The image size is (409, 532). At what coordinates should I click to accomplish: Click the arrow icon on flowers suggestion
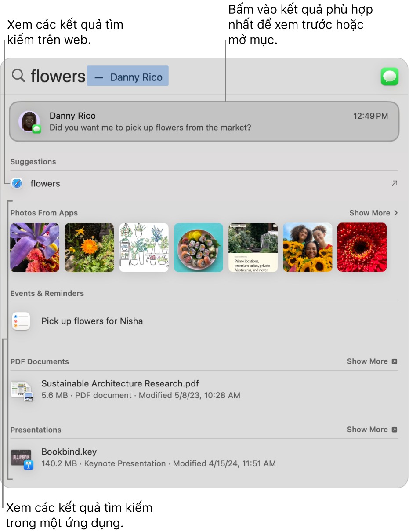[x=394, y=183]
